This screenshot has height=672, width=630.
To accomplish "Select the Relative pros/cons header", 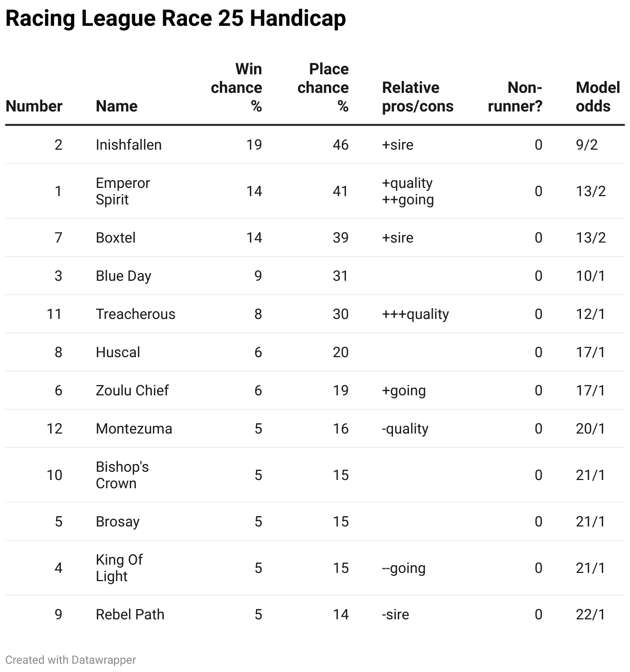I will (417, 97).
